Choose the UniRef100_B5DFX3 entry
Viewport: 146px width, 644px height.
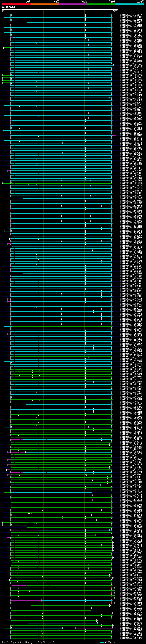131,63
